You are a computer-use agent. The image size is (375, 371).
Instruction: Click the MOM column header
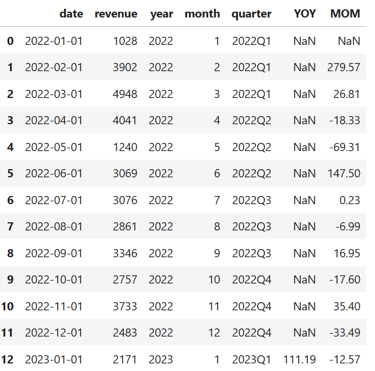[345, 14]
